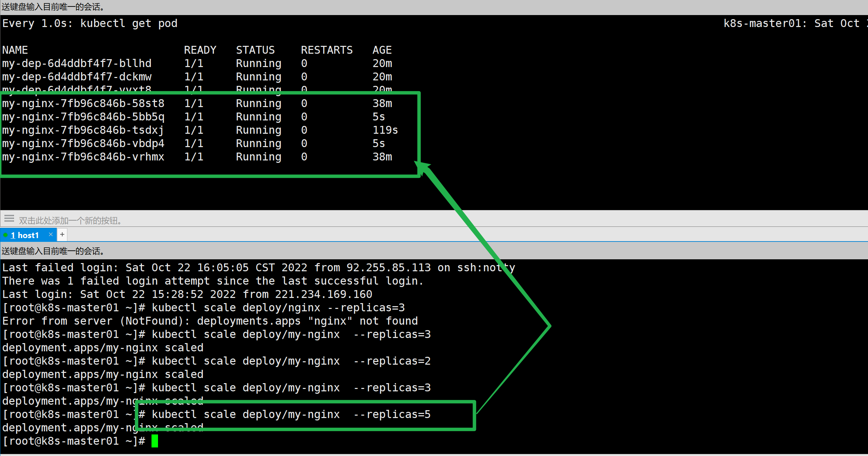868x456 pixels.
Task: Click the 'There was 1 failed login attempt' line
Action: [213, 281]
